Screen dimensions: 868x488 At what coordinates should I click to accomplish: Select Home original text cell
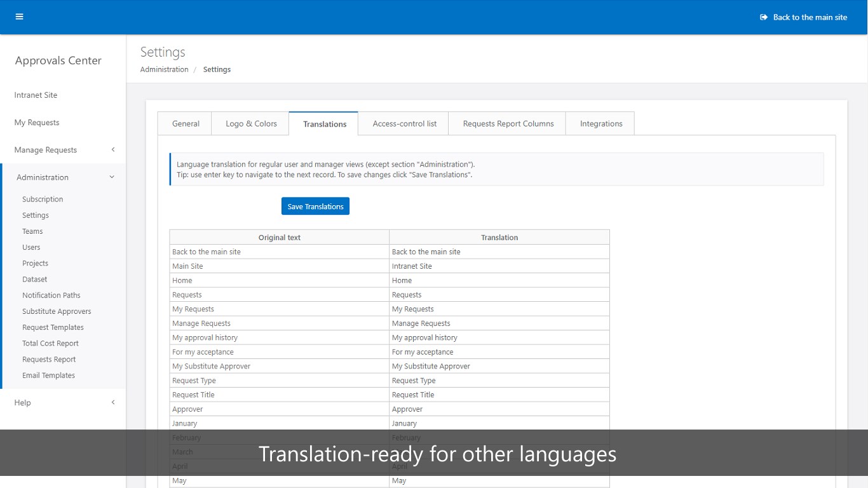280,280
